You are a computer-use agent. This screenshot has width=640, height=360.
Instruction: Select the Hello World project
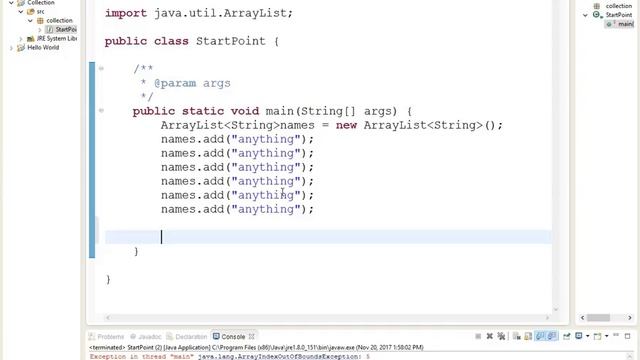tap(43, 48)
